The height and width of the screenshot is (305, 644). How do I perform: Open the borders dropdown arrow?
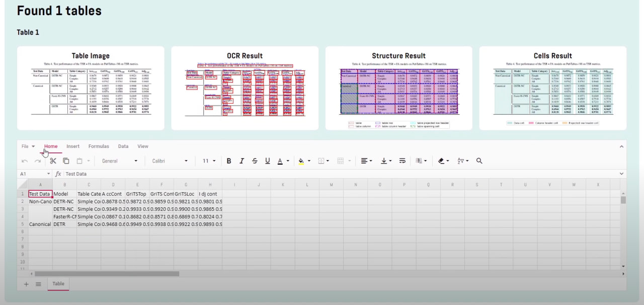tap(329, 161)
